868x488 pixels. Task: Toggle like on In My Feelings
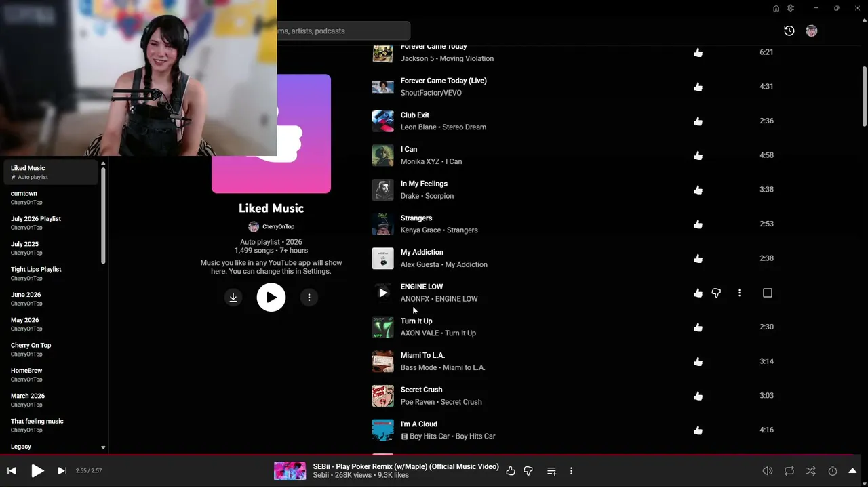pos(698,190)
